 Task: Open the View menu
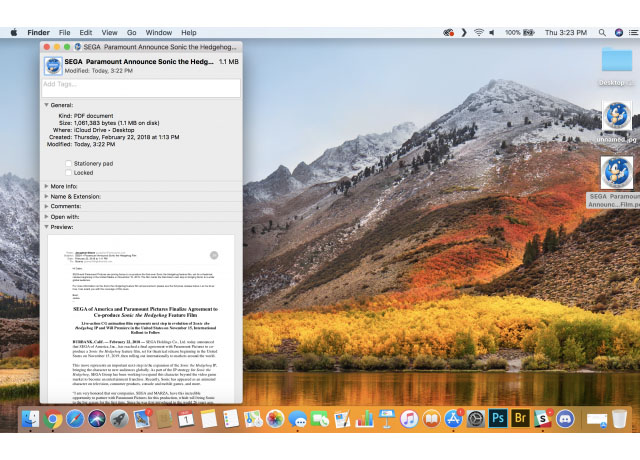tap(109, 33)
